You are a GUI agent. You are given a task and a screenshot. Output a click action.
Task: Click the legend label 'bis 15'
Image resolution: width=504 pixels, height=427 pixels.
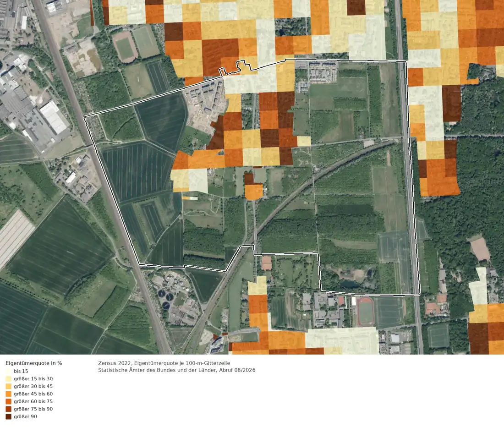(x=21, y=371)
